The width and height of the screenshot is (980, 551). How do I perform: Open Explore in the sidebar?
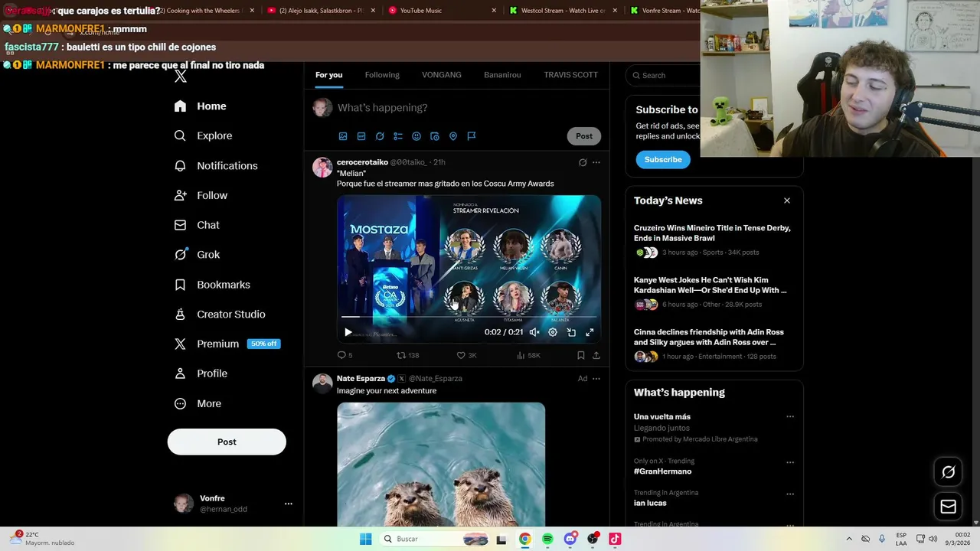click(204, 136)
